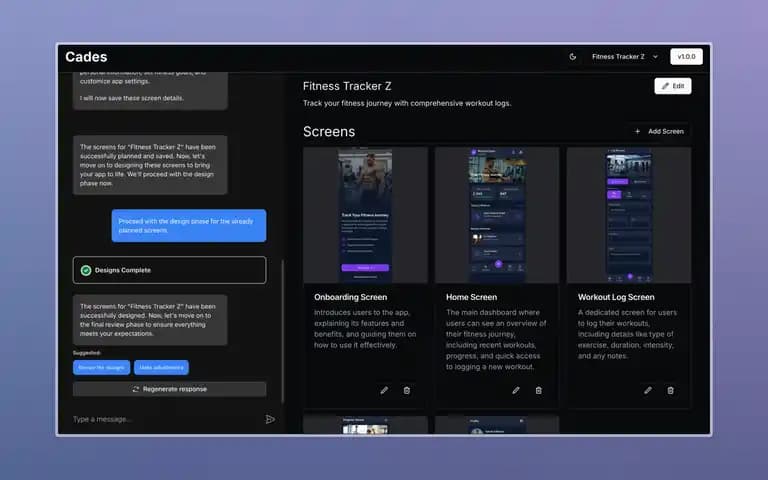The height and width of the screenshot is (480, 768).
Task: Click the green Designs Complete checkmark icon
Action: tap(86, 270)
